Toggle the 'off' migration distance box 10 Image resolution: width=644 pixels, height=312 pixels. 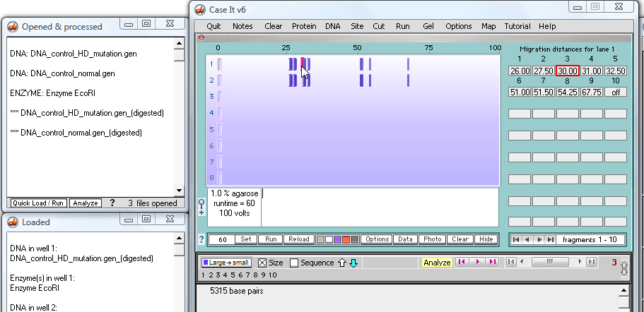615,92
